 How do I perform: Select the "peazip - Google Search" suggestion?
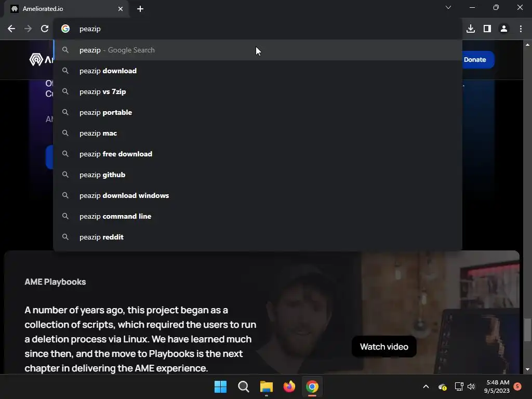pos(258,50)
